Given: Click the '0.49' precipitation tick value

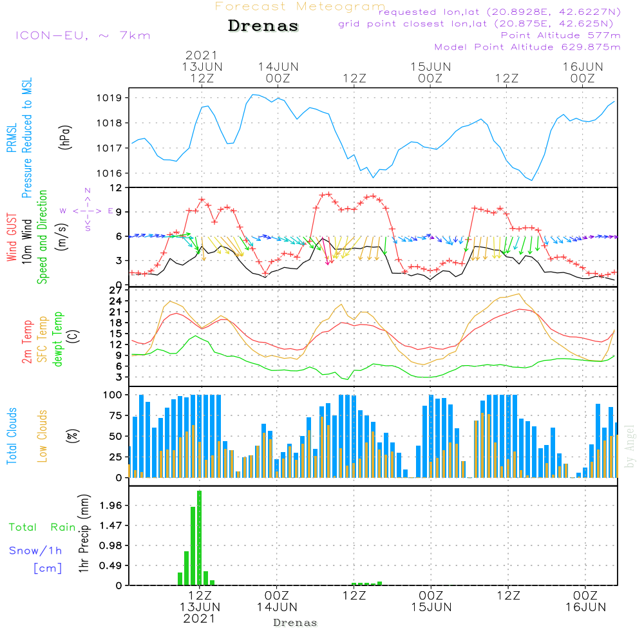Looking at the screenshot, I should pyautogui.click(x=111, y=565).
